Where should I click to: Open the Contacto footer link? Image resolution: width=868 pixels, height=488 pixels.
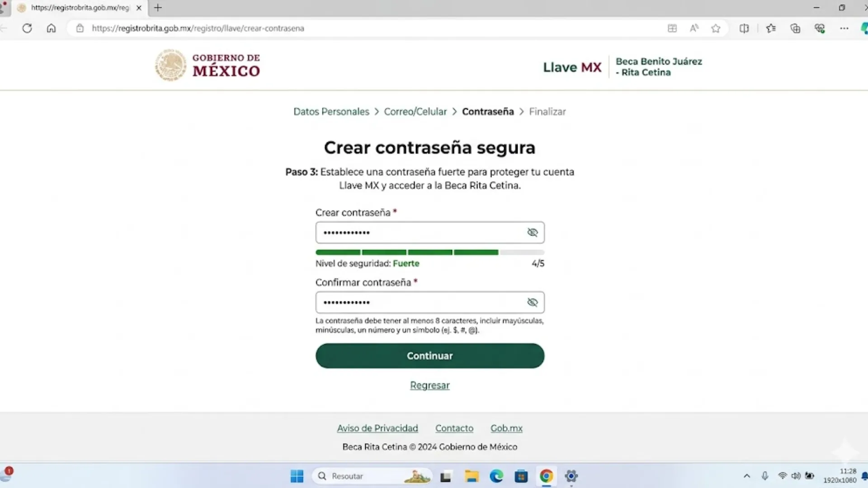point(454,428)
